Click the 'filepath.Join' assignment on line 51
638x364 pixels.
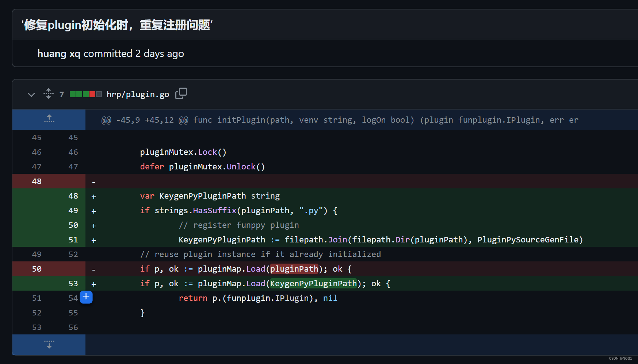pyautogui.click(x=381, y=240)
